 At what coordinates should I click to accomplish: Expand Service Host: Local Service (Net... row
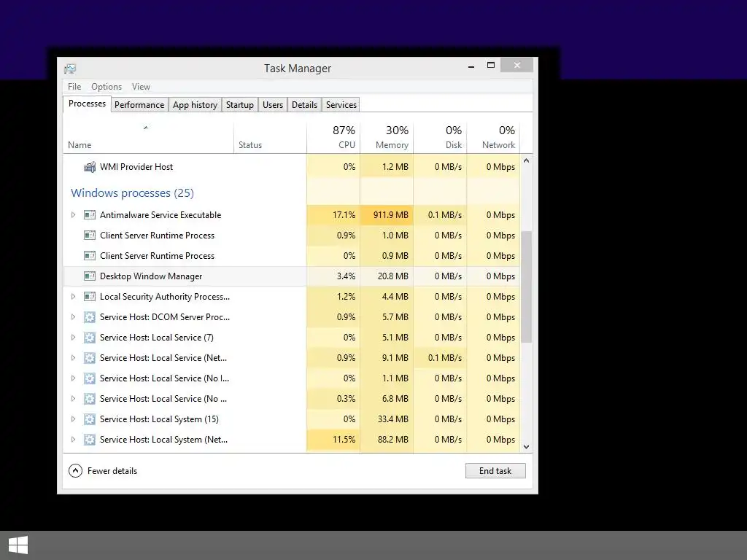coord(73,358)
